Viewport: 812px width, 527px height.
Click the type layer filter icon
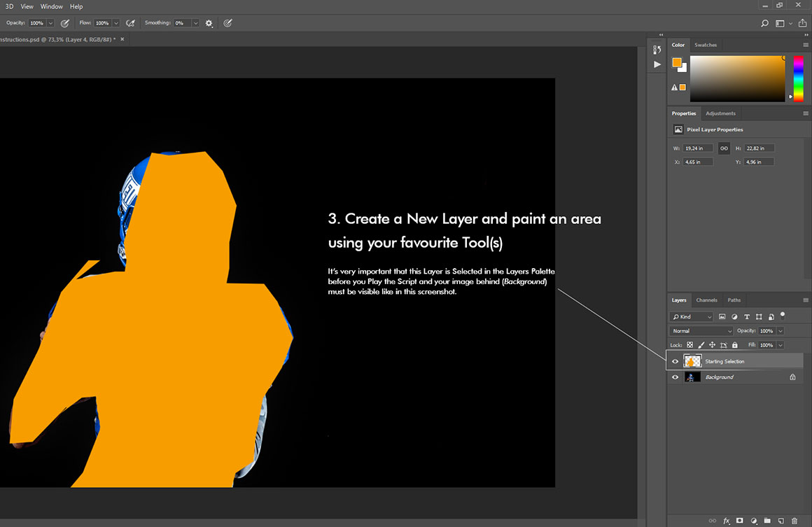[x=747, y=317]
